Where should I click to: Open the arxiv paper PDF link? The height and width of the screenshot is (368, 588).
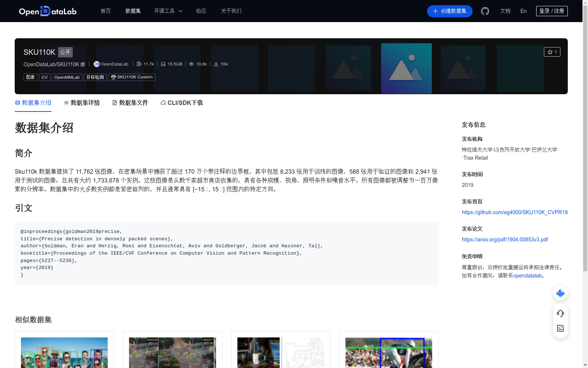505,239
